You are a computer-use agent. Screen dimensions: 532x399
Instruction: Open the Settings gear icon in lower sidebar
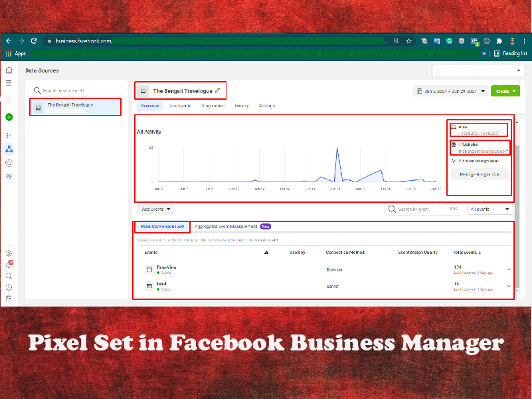(9, 253)
